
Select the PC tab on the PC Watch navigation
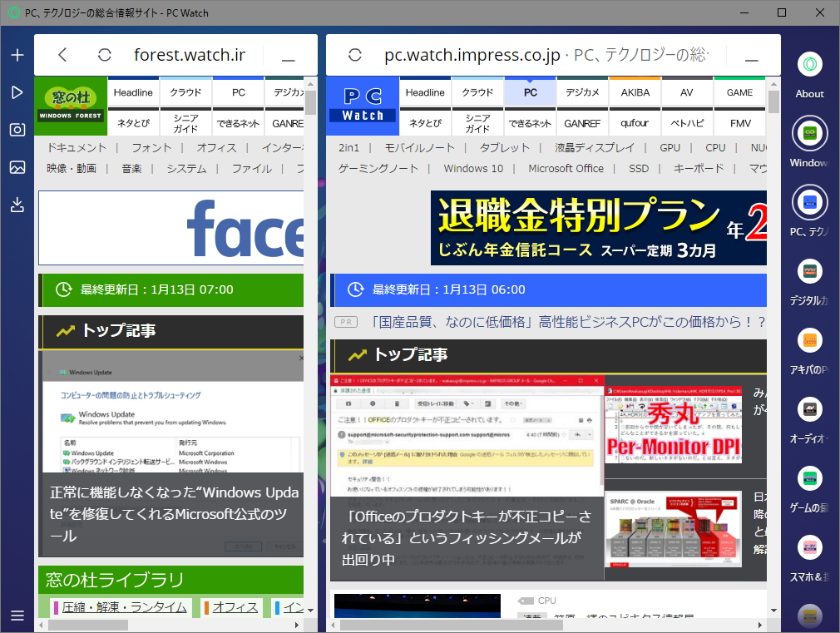[530, 92]
